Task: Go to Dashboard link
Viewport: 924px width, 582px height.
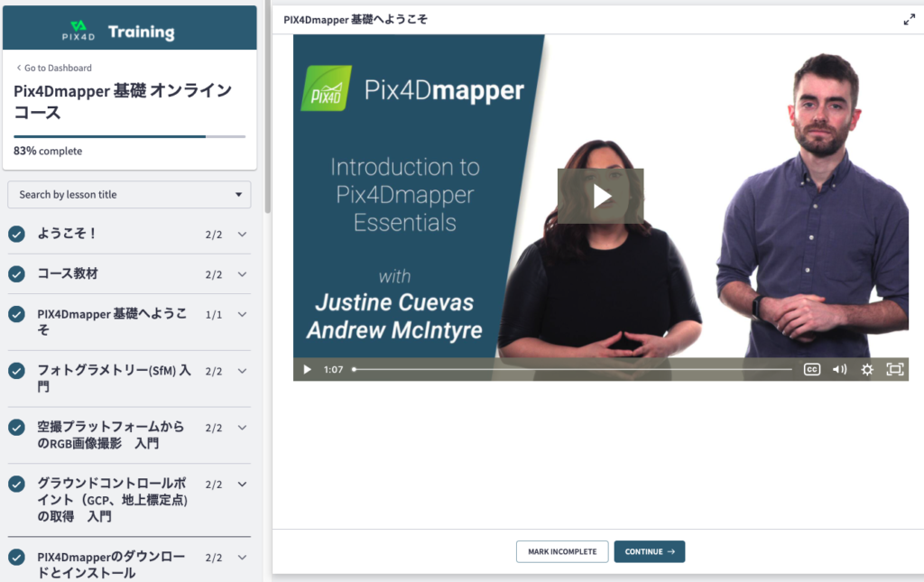Action: coord(54,68)
